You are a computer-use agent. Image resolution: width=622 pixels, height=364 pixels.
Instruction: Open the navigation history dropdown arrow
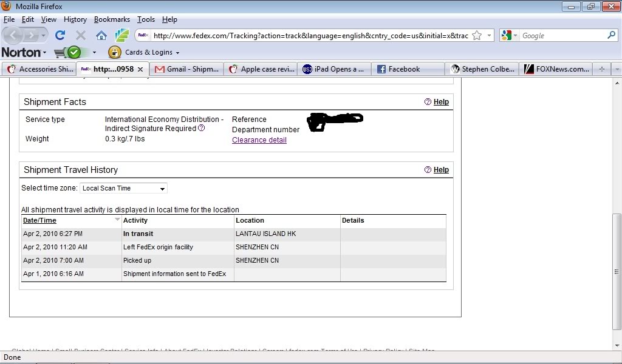click(x=43, y=36)
